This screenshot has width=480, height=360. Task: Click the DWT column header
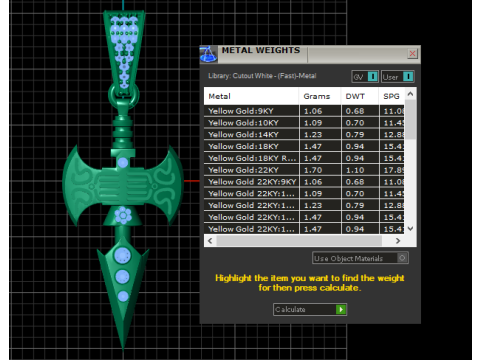point(360,96)
